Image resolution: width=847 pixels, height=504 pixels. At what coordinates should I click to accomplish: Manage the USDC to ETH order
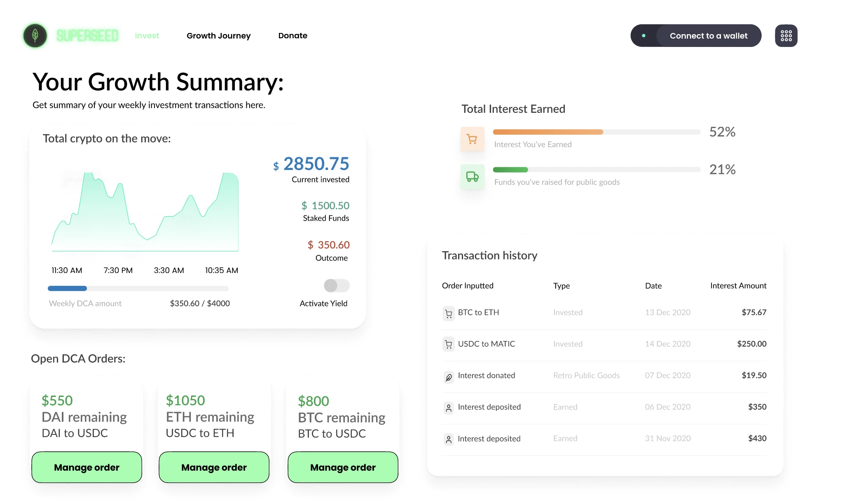(214, 467)
